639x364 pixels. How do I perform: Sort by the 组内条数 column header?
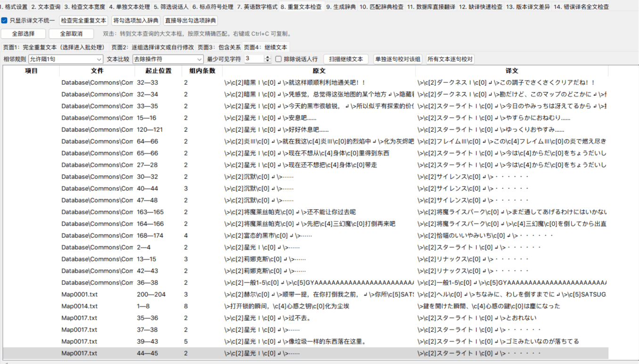202,71
